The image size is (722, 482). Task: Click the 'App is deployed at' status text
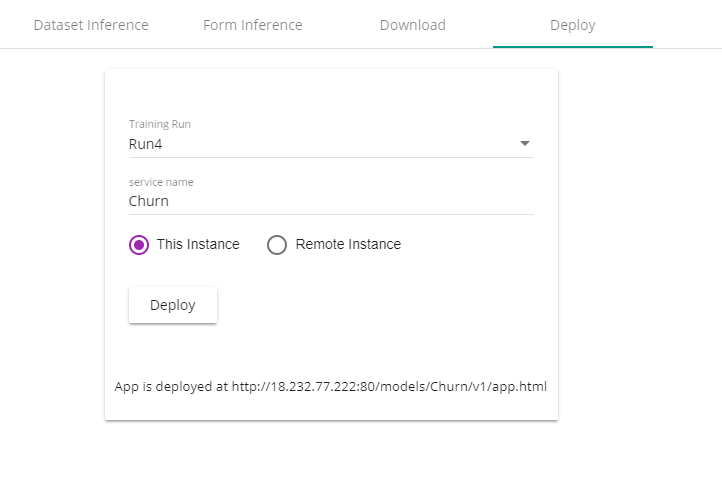pos(171,386)
